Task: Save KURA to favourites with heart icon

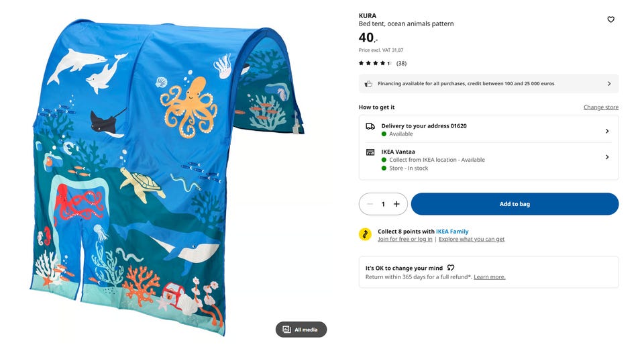Action: tap(610, 19)
